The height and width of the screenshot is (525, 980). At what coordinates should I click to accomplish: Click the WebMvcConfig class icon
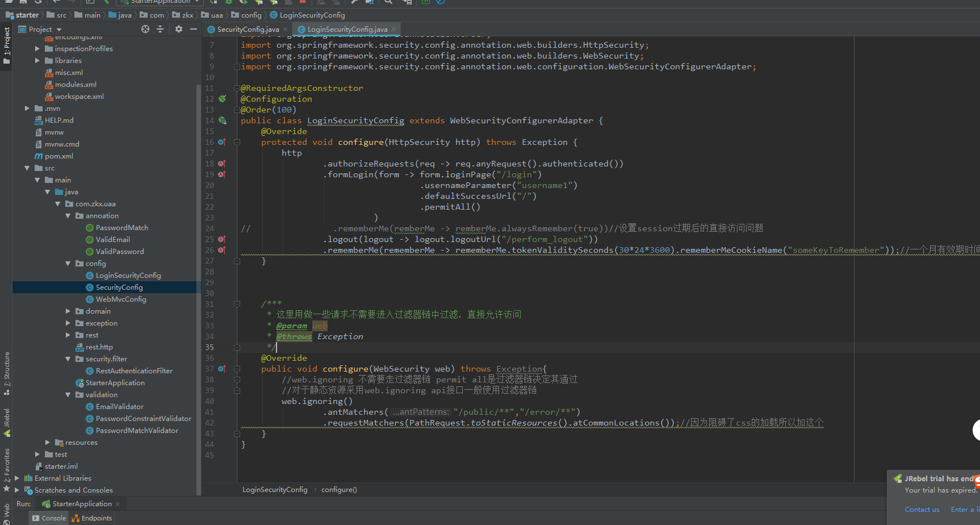click(90, 299)
